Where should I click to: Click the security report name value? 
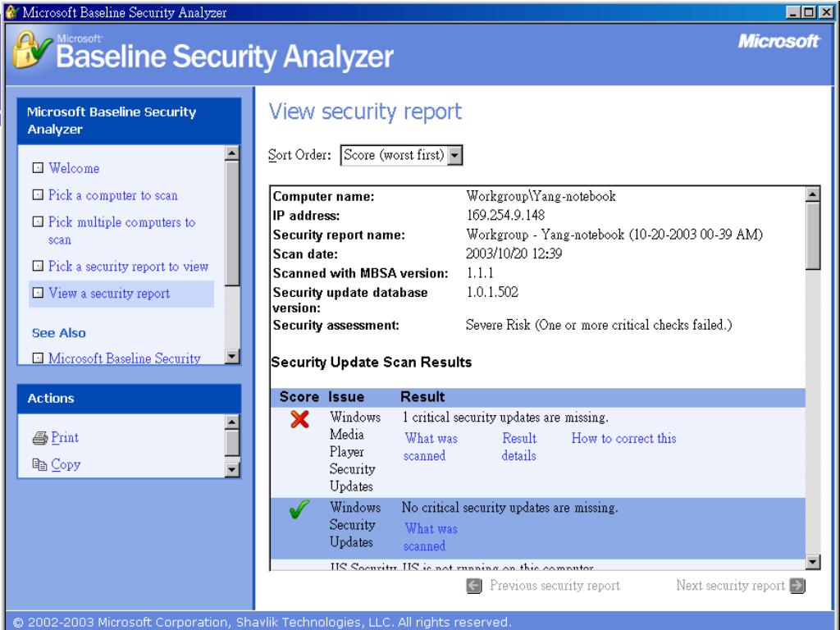pyautogui.click(x=614, y=235)
